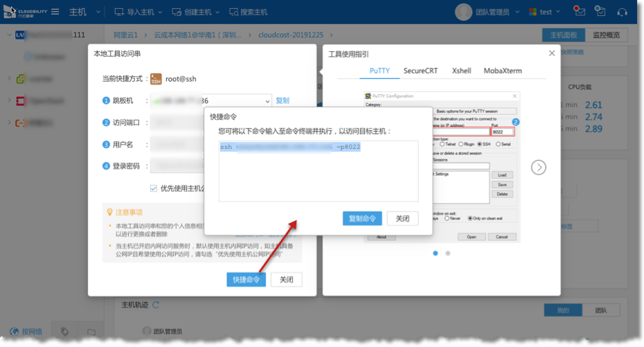Click 关闭 in the 本地工具访问串 dialog
Image resolution: width=644 pixels, height=347 pixels.
[286, 280]
